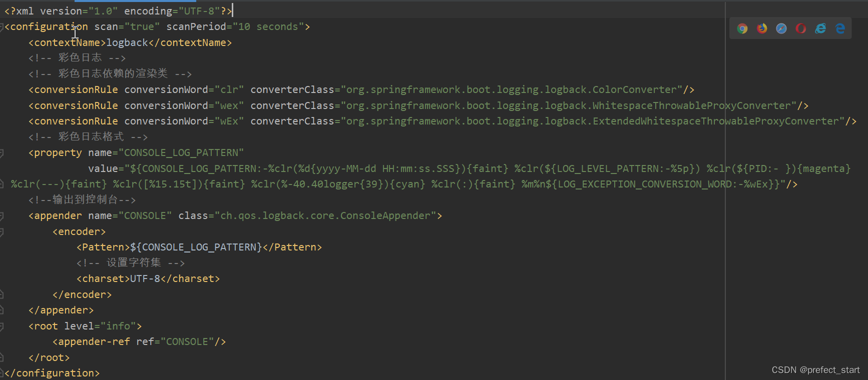Click encoding="UTF-8" in xml declaration
Screen dimensions: 868x380
click(172, 11)
